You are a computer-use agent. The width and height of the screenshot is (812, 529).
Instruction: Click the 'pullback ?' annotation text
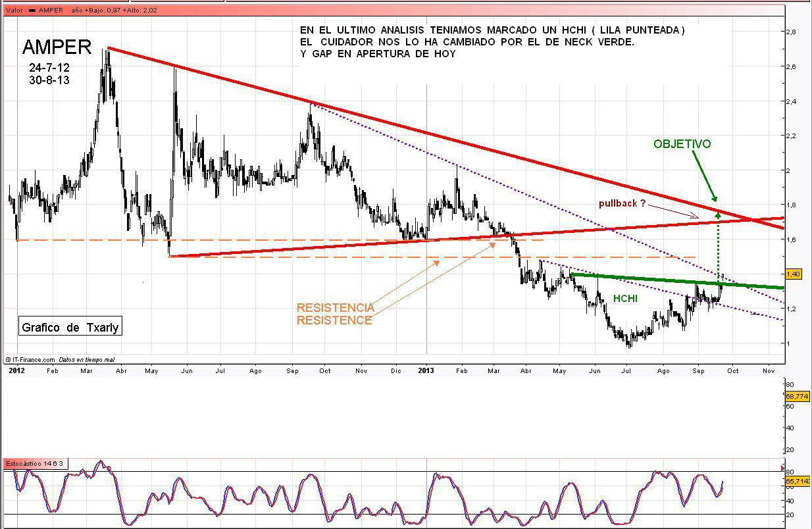(x=622, y=203)
